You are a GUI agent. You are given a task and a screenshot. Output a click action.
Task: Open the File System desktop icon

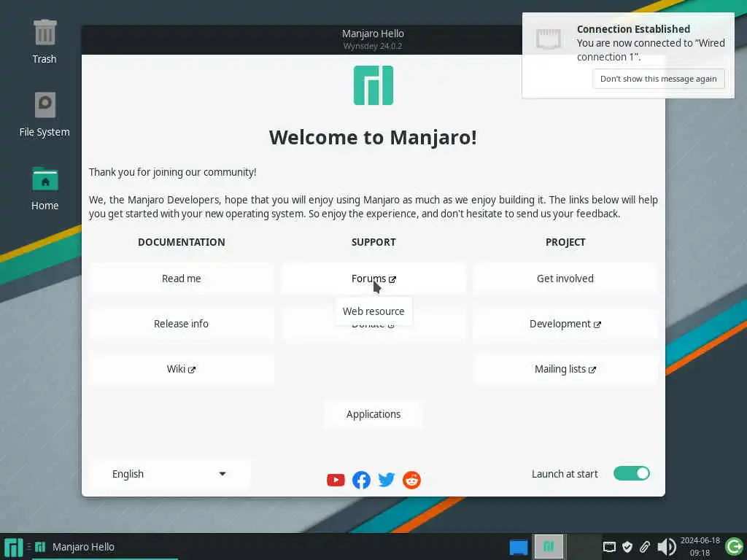click(44, 105)
